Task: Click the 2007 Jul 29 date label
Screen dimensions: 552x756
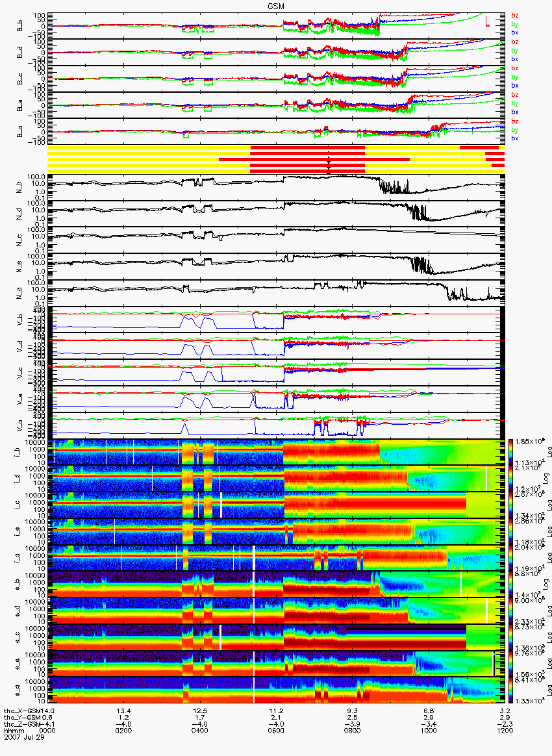Action: tap(24, 737)
